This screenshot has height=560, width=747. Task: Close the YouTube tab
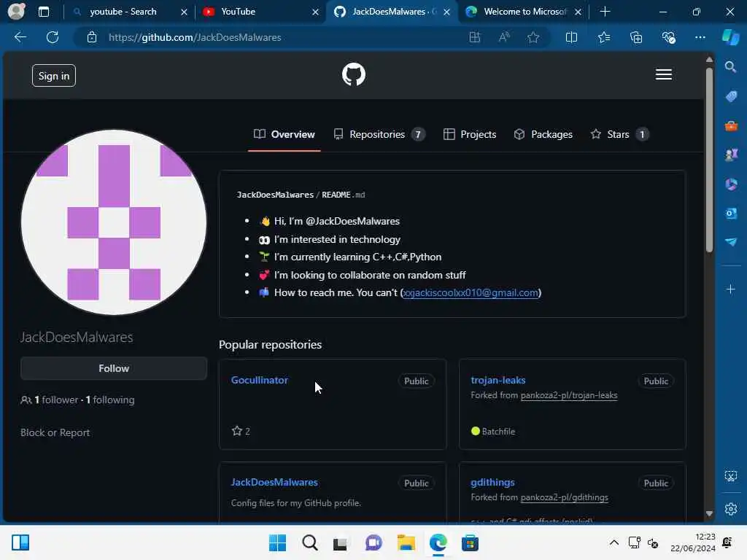coord(315,12)
